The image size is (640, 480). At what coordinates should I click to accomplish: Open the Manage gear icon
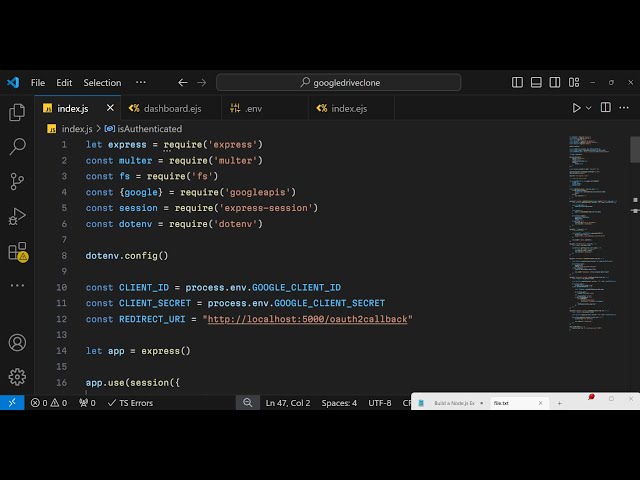17,376
